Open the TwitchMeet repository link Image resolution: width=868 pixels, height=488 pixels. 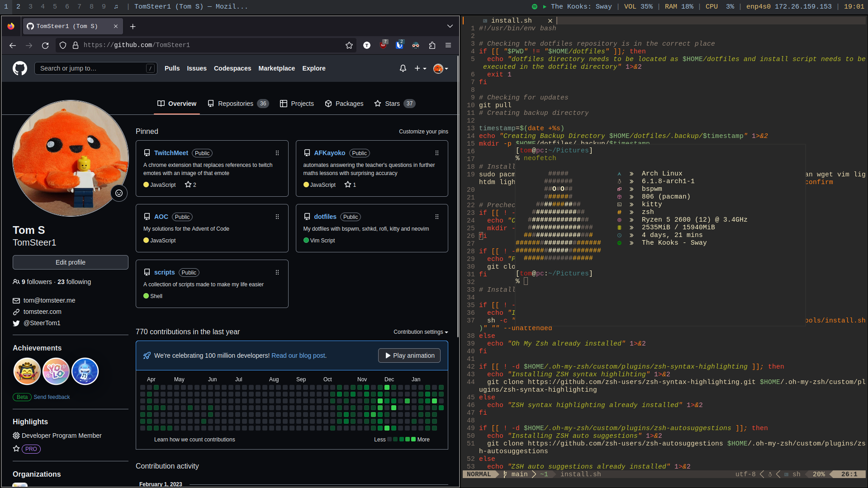pyautogui.click(x=171, y=153)
